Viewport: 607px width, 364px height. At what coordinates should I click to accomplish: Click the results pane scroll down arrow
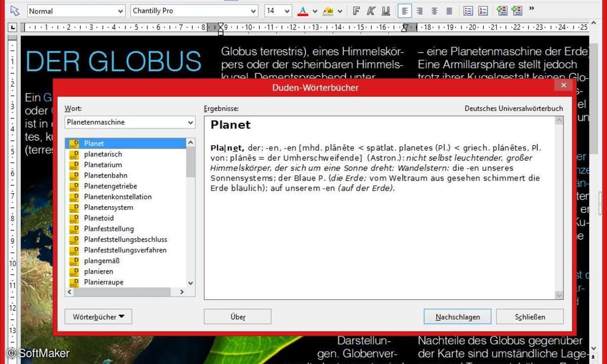click(559, 295)
